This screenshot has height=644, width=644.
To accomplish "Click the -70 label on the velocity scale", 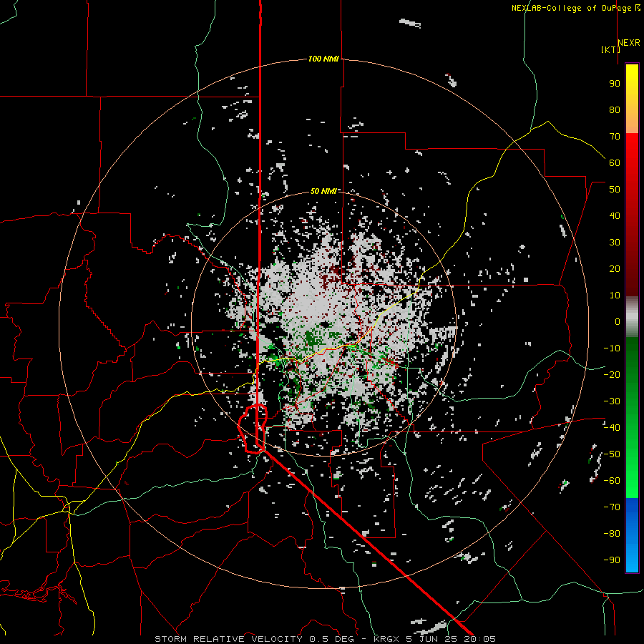I will tap(612, 507).
